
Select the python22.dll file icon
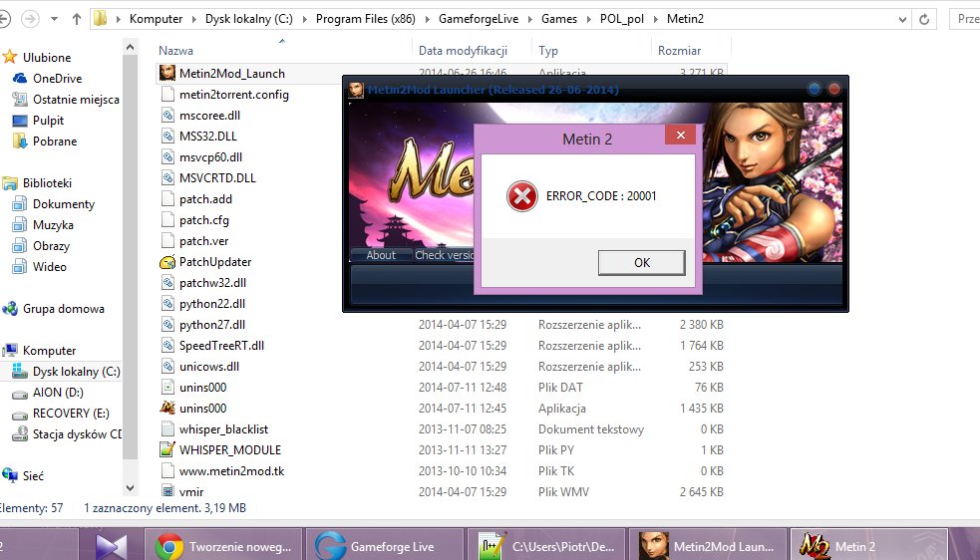coord(166,304)
